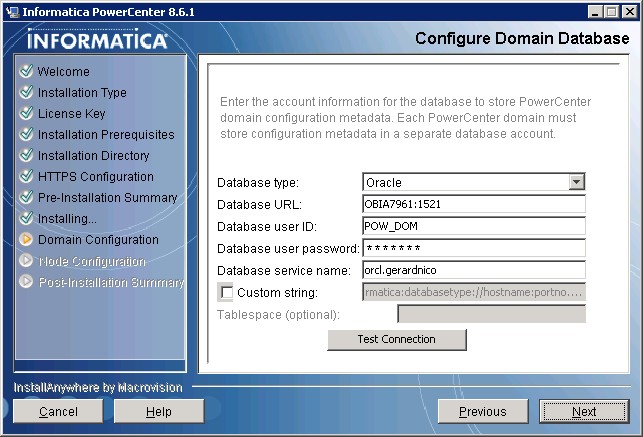
Task: Click the installer title bar application icon
Action: coord(12,12)
